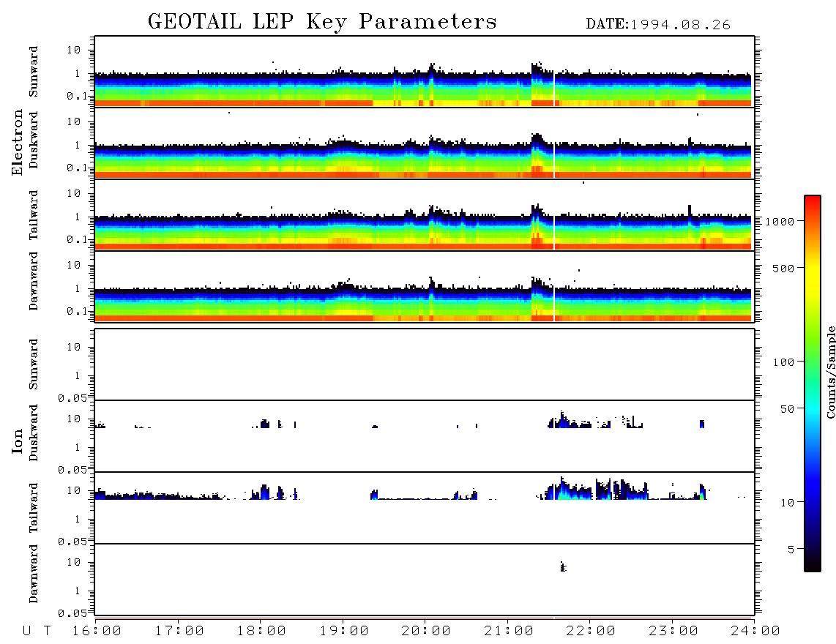836x644 pixels.
Task: Click the '22:00' time tick label
Action: point(591,632)
